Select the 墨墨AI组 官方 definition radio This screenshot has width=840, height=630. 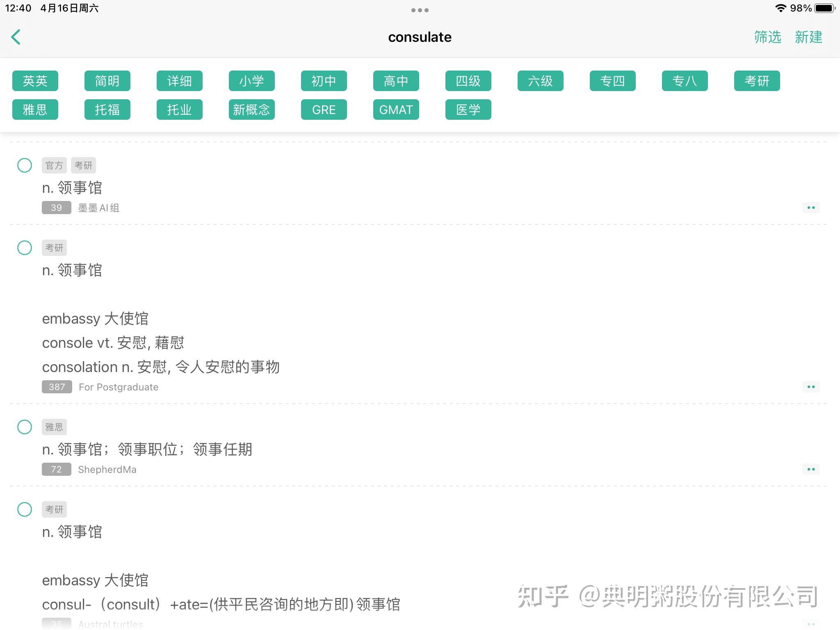click(25, 165)
